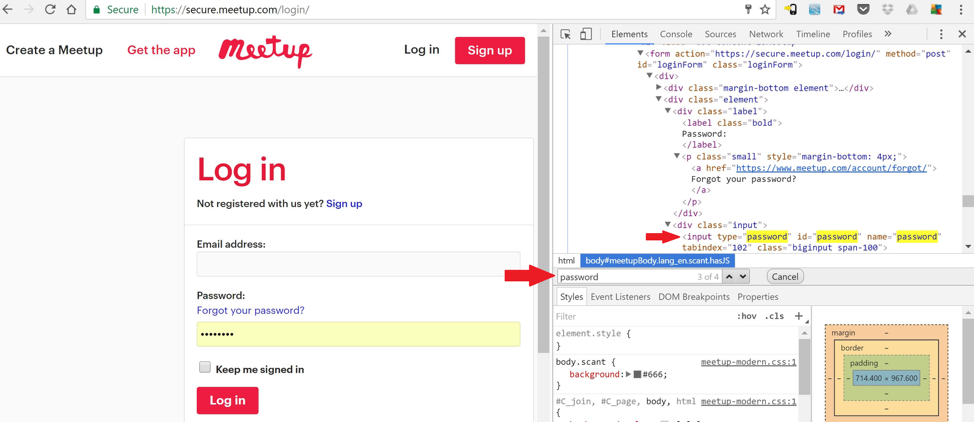The image size is (974, 422).
Task: Select the Styles sidebar tab
Action: click(571, 297)
